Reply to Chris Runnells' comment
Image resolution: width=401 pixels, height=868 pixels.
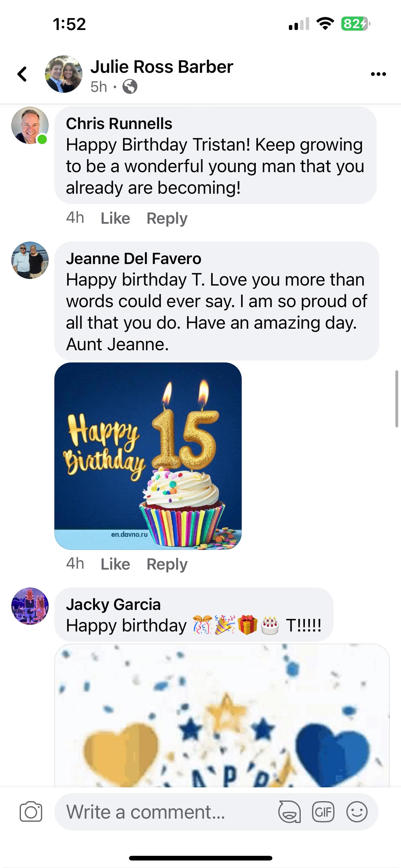point(167,218)
